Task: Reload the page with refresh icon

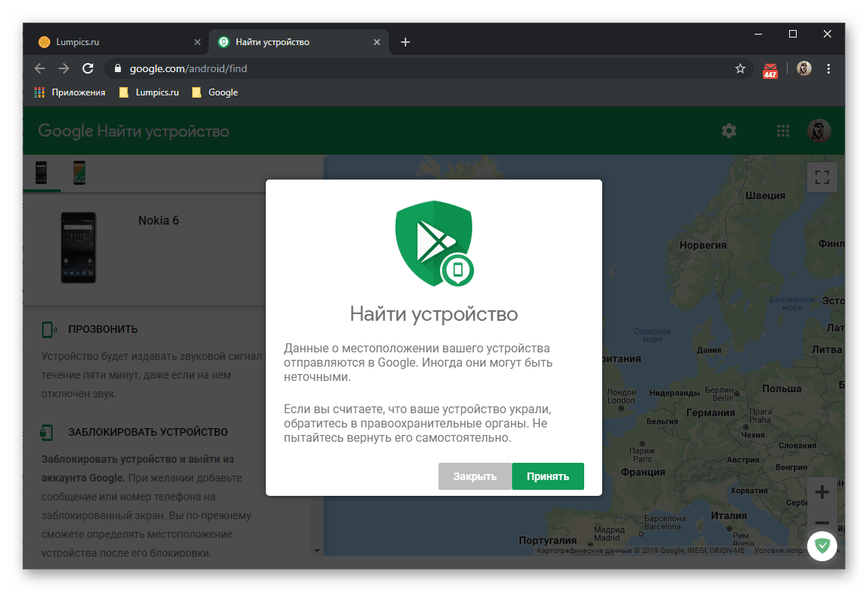Action: click(88, 68)
